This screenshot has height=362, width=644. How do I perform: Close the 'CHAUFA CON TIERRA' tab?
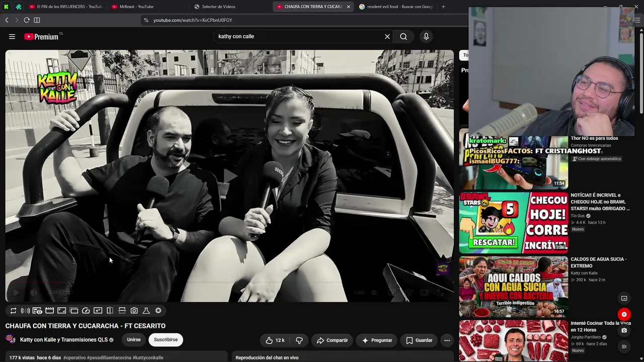coord(348,7)
